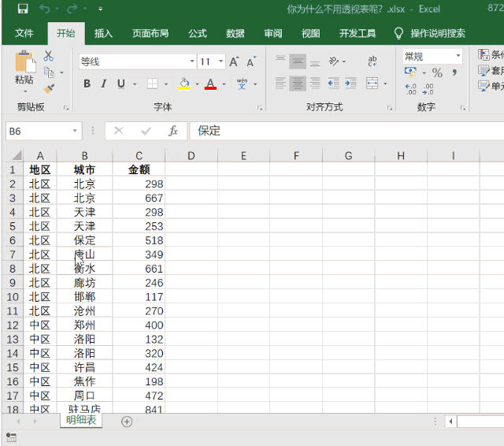Click Increase Decimal icon
Viewport: 504px width, 446px height.
[x=411, y=89]
